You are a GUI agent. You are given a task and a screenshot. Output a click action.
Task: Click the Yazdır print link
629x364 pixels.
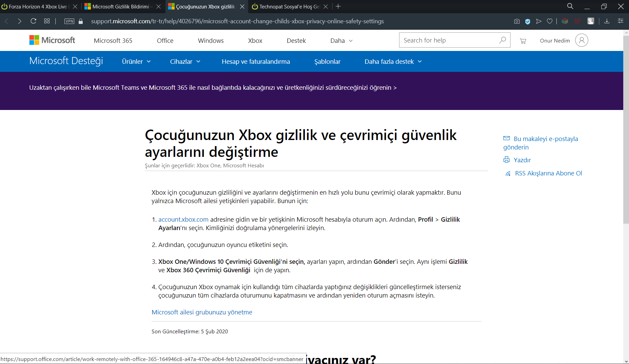coord(522,160)
